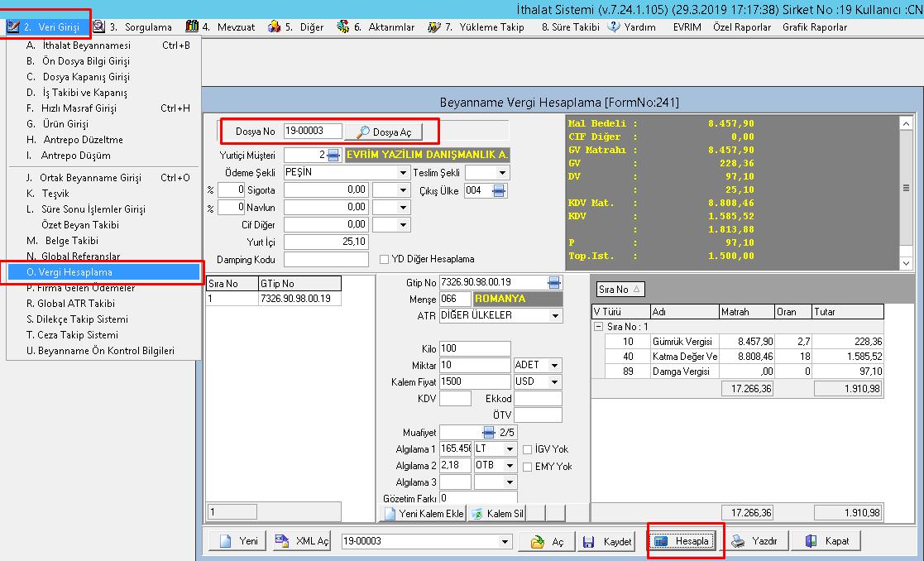Click the Yardım help icon
Viewport: 924px width, 561px height.
click(614, 26)
